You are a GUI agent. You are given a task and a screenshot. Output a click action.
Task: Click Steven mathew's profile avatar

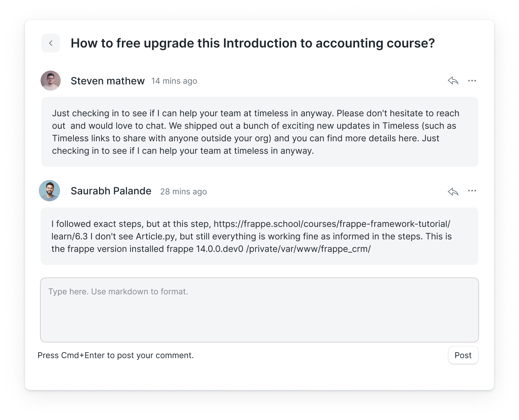tap(51, 81)
